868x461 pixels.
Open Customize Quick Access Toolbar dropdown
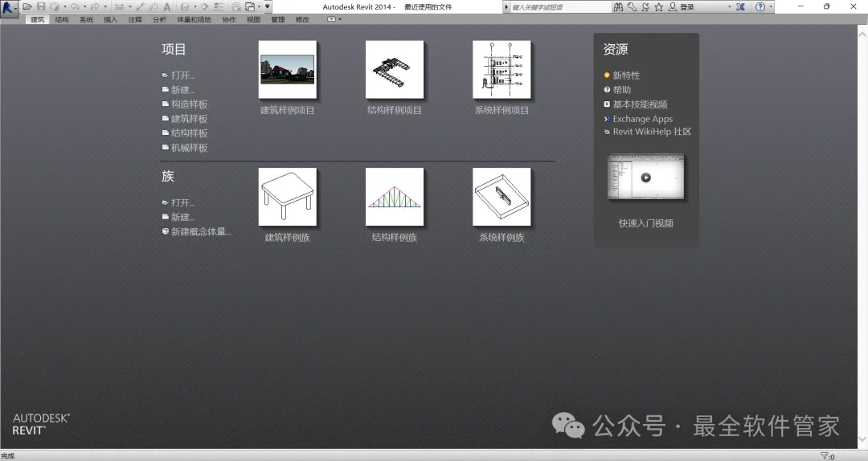(268, 6)
